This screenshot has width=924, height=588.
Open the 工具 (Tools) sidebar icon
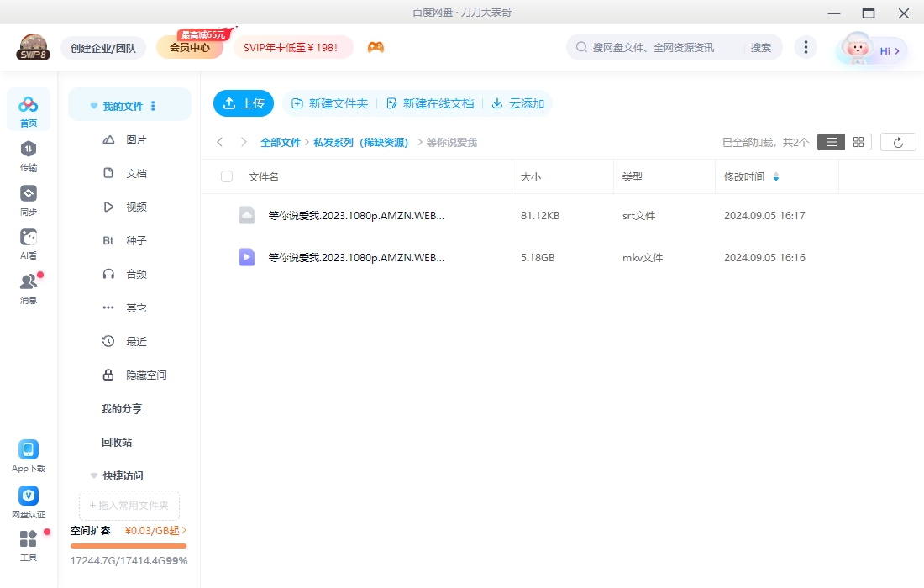(29, 544)
